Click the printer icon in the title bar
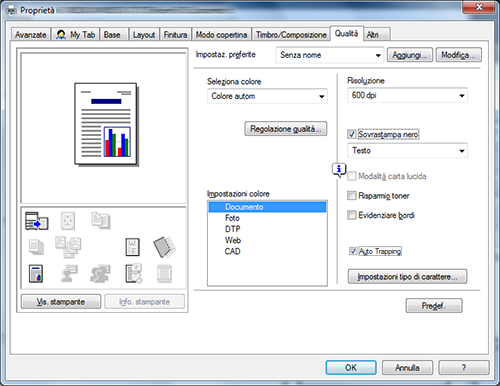This screenshot has height=386, width=500. click(x=11, y=11)
